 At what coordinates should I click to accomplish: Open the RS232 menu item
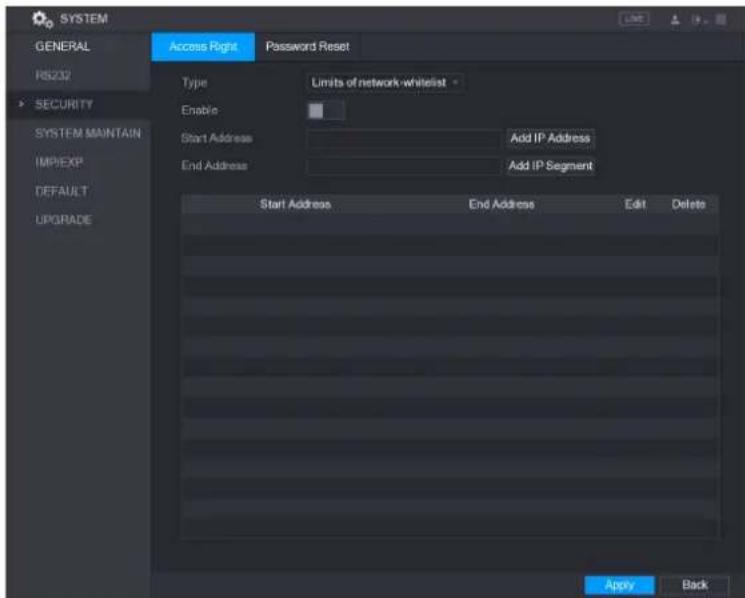pyautogui.click(x=53, y=76)
